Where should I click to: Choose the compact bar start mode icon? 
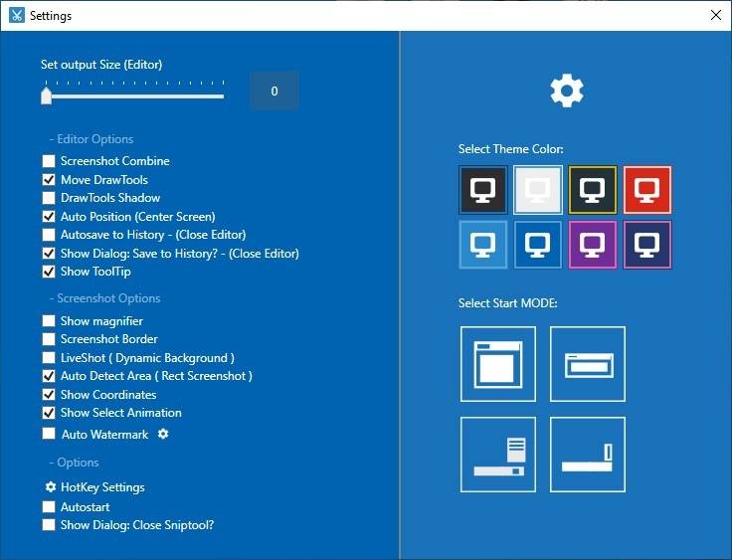[x=588, y=364]
